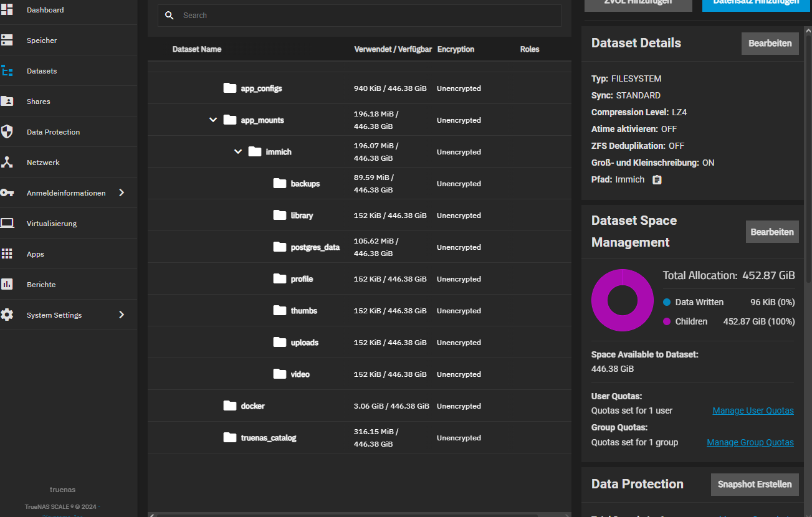Expand the Anmeldeinformationen submenu arrow

122,193
